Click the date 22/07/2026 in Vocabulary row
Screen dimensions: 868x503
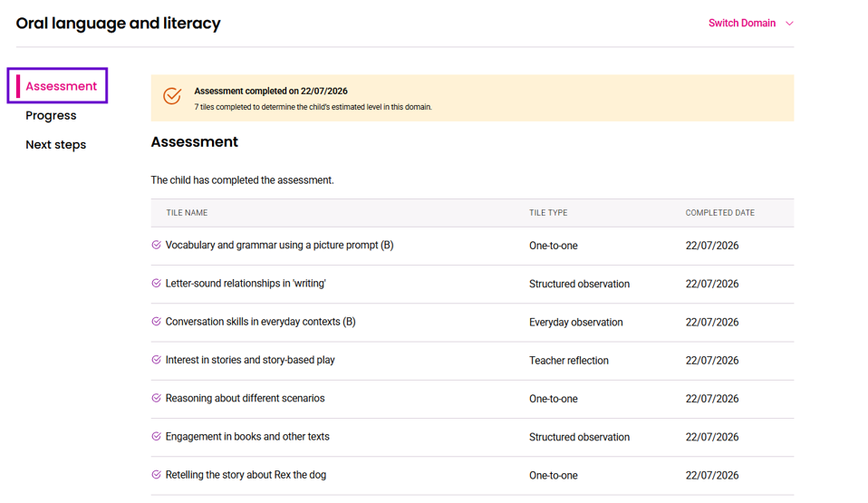[x=712, y=246]
